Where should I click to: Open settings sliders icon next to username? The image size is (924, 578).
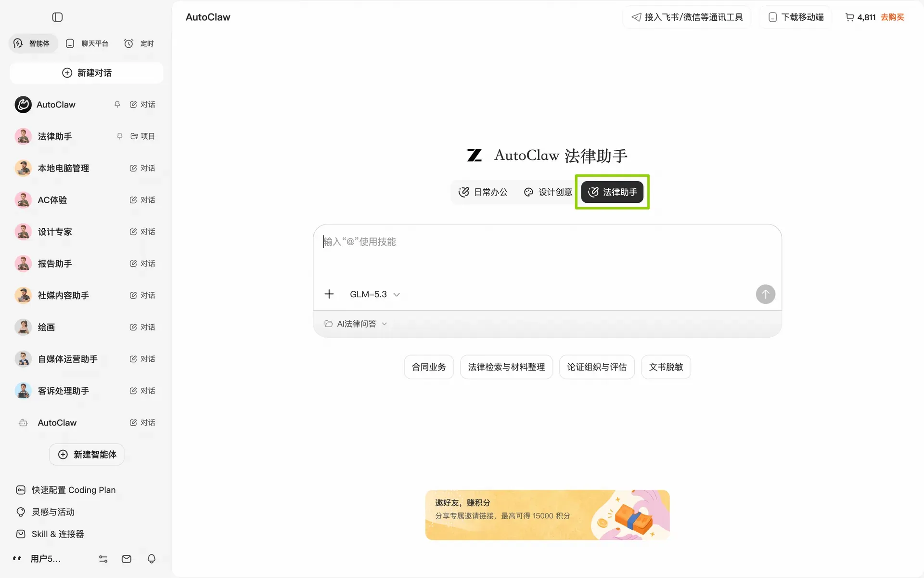pyautogui.click(x=103, y=559)
